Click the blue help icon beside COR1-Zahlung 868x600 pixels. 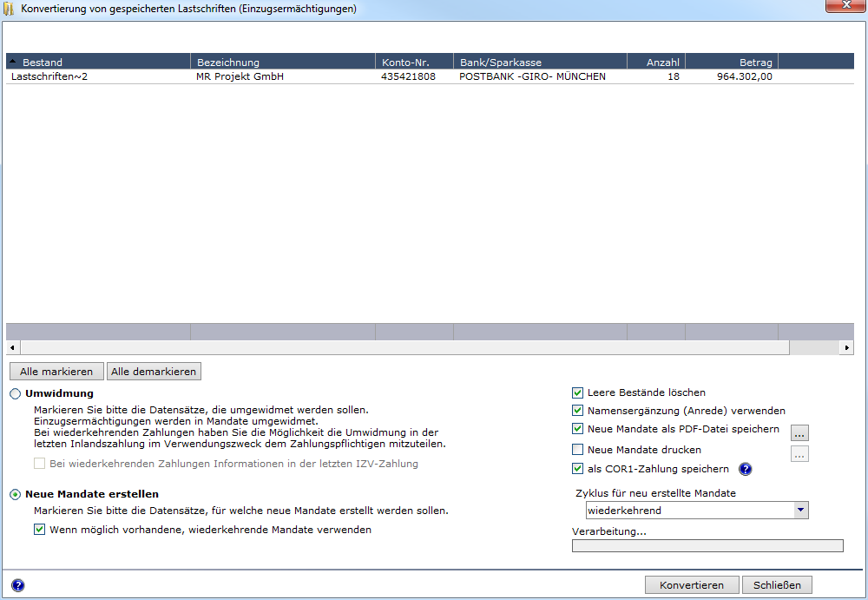(745, 469)
